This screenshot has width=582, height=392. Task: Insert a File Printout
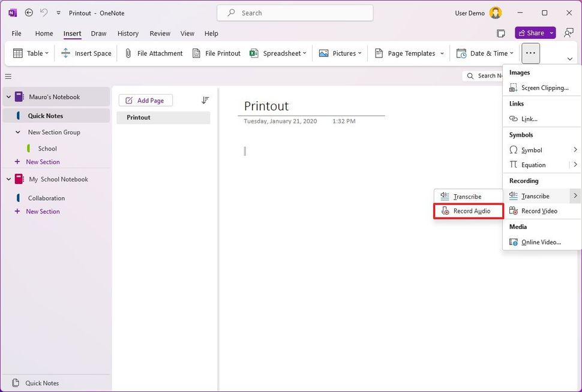point(216,53)
